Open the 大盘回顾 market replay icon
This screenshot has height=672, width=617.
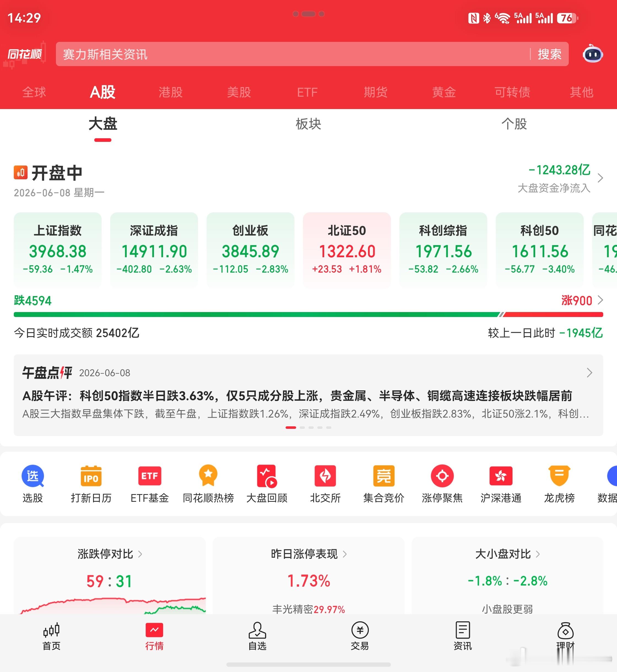pos(267,476)
